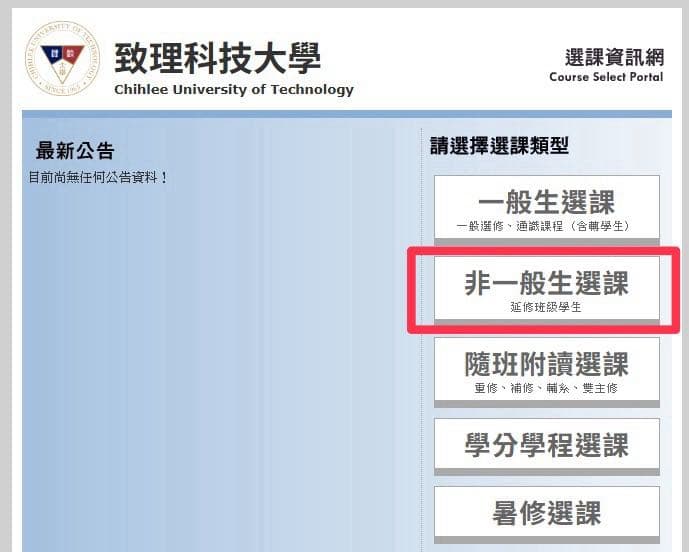Select 非一般生選課 for extended-study students

[x=547, y=291]
